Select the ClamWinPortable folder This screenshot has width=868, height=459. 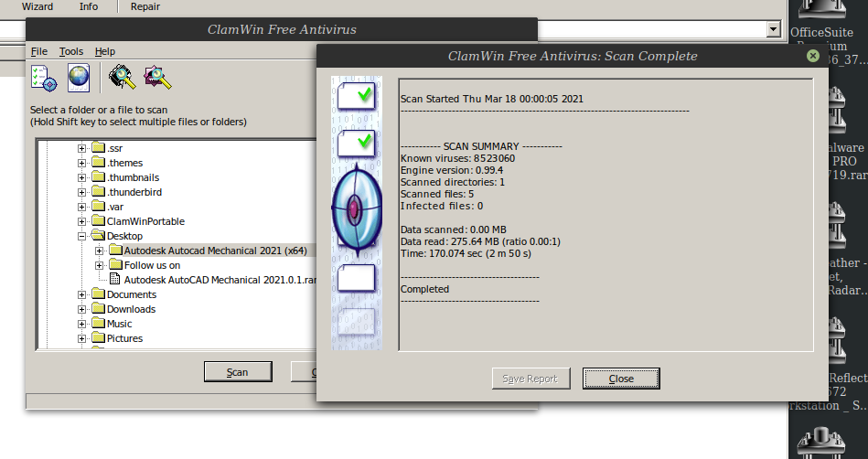pyautogui.click(x=145, y=221)
